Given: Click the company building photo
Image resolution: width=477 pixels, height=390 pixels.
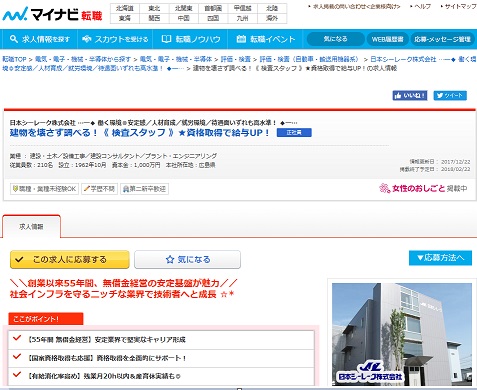Looking at the screenshot, I should (x=402, y=334).
